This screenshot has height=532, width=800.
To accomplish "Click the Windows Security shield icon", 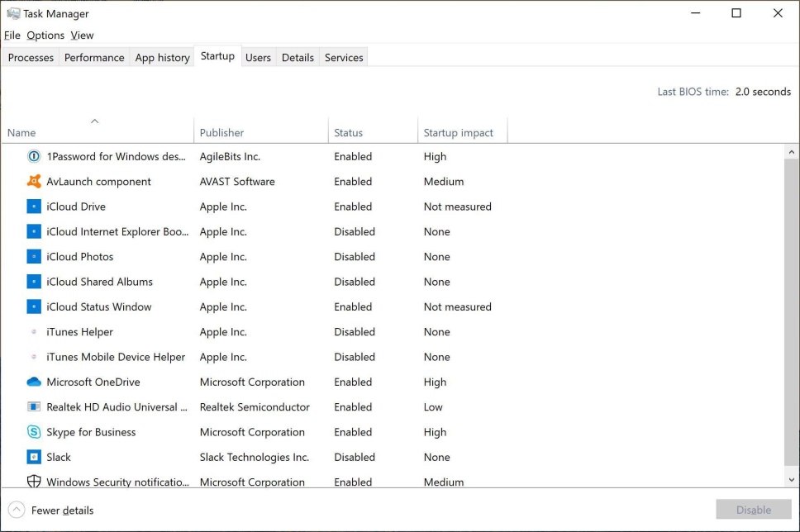I will point(34,482).
